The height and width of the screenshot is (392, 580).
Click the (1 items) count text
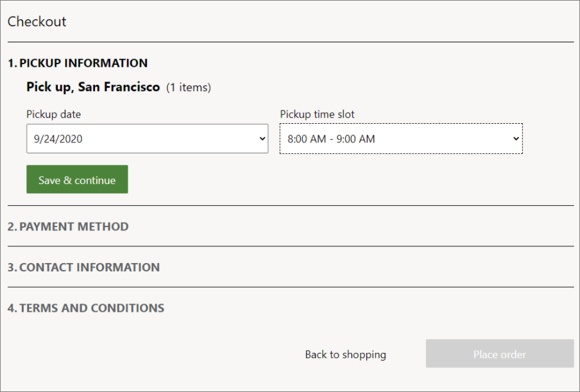point(189,87)
